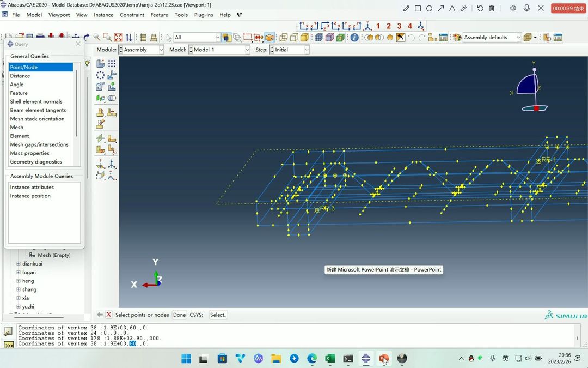Viewport: 588px width, 368px height.
Task: Open the Constraint menu
Action: (132, 15)
